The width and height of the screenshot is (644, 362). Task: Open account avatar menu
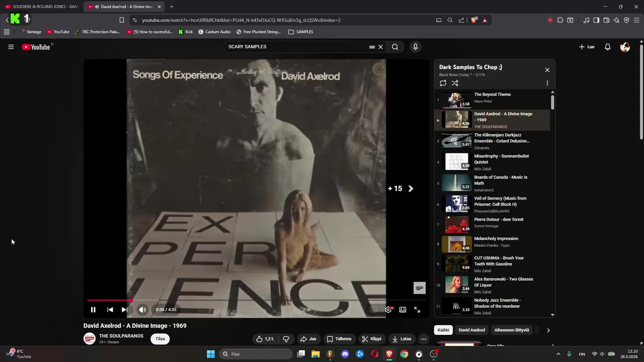coord(625,47)
